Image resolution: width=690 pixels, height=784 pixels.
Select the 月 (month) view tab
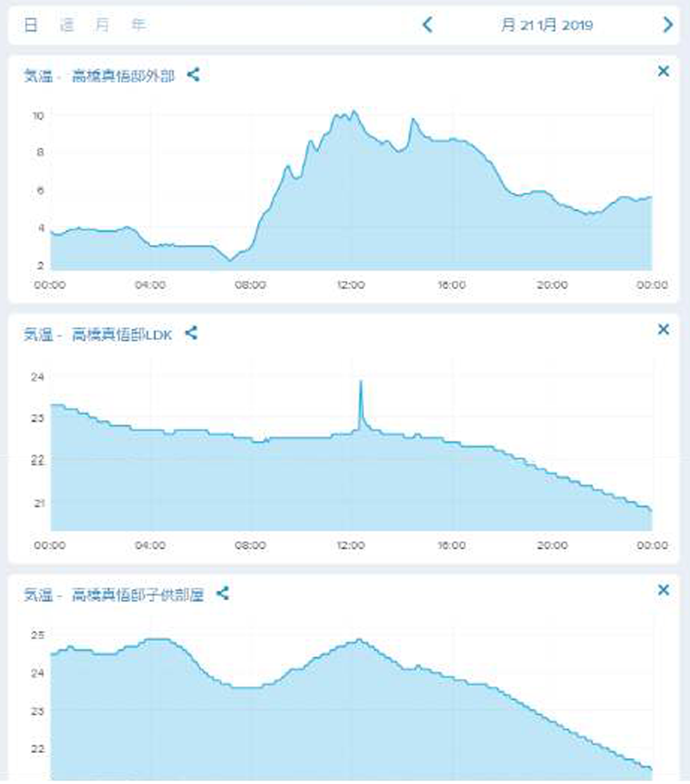103,25
